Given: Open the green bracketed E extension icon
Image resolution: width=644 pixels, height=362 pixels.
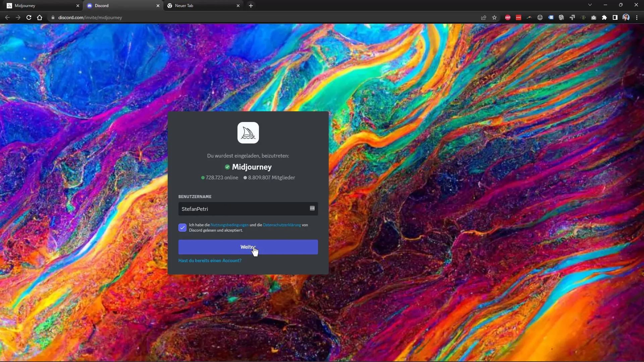Looking at the screenshot, I should (583, 17).
